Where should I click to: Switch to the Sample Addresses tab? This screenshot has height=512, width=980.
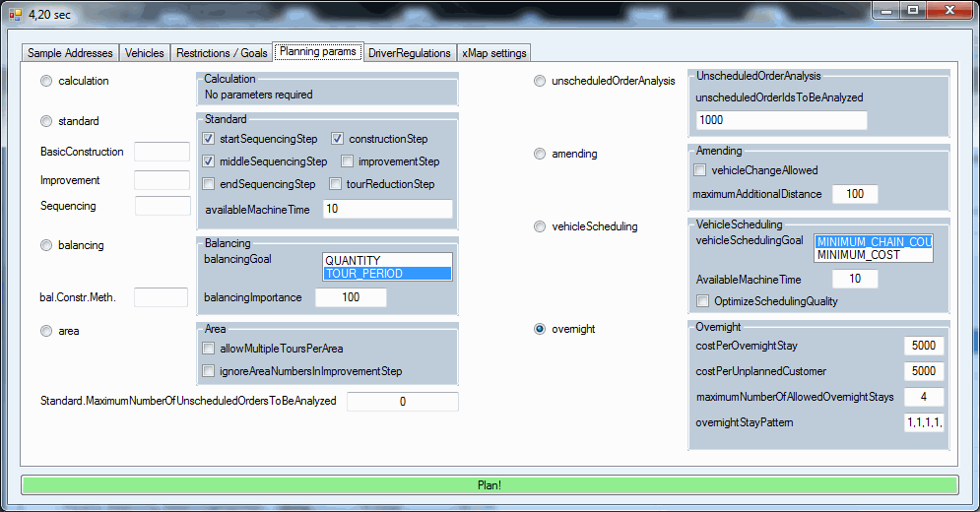coord(70,53)
